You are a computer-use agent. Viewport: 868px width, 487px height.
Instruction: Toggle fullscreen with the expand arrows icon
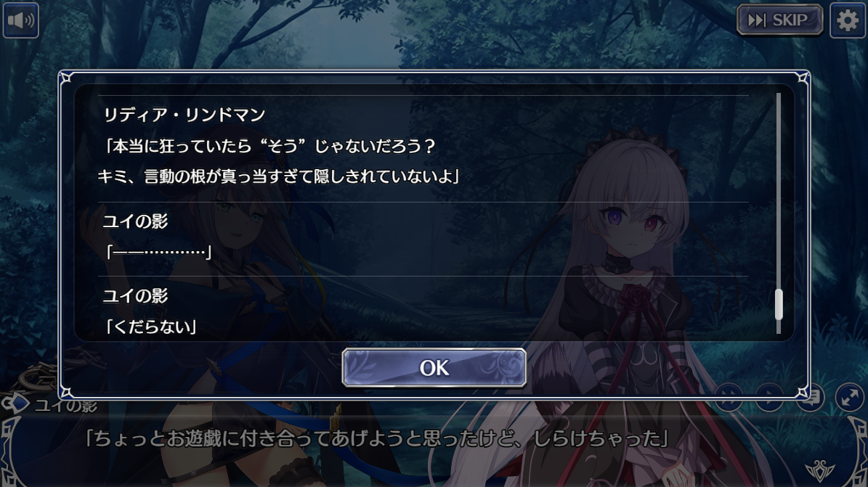[x=849, y=397]
